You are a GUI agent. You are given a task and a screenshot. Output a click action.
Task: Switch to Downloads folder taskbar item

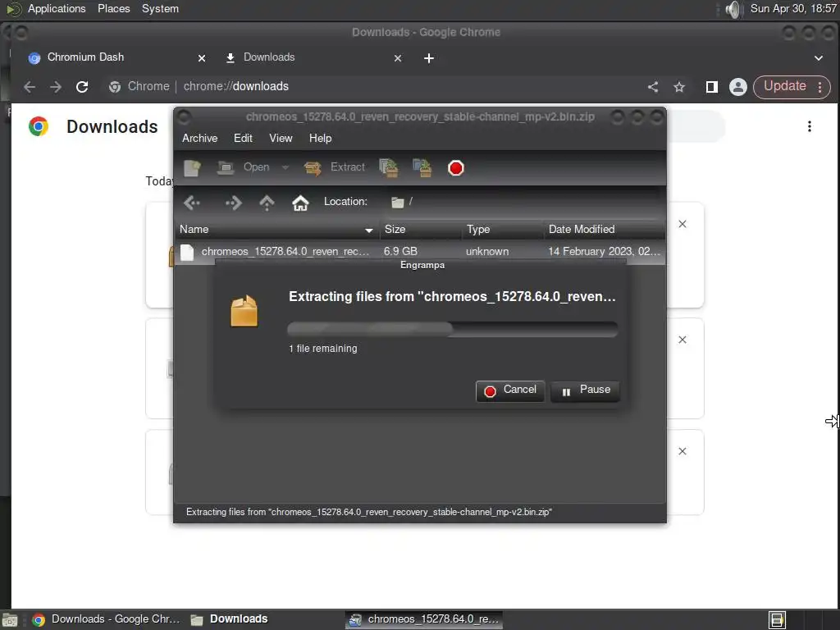click(230, 619)
